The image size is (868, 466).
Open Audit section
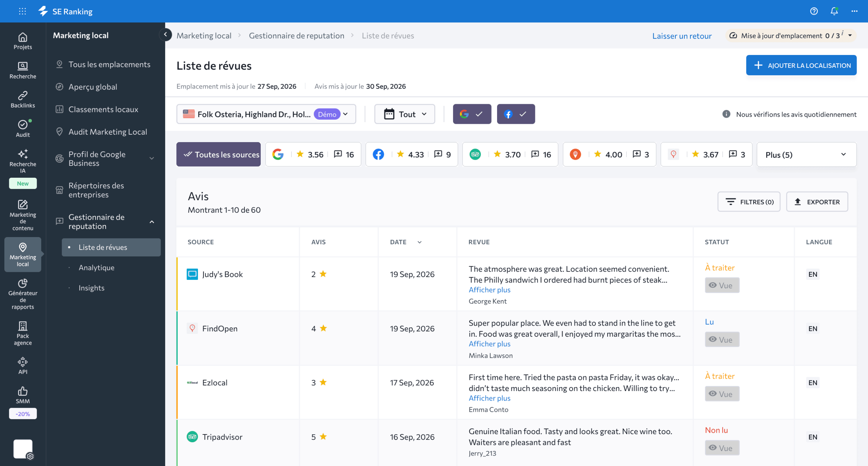23,129
